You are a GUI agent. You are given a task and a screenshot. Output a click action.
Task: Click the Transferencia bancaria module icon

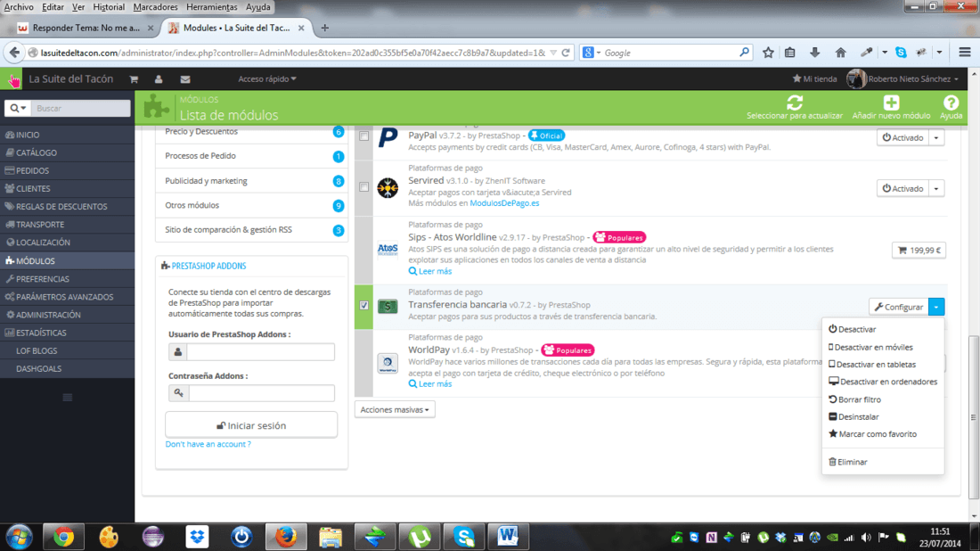coord(388,307)
